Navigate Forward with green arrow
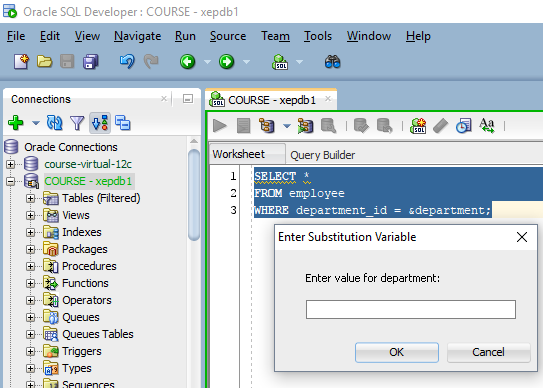Viewport: 543px width, 388px height. point(226,62)
